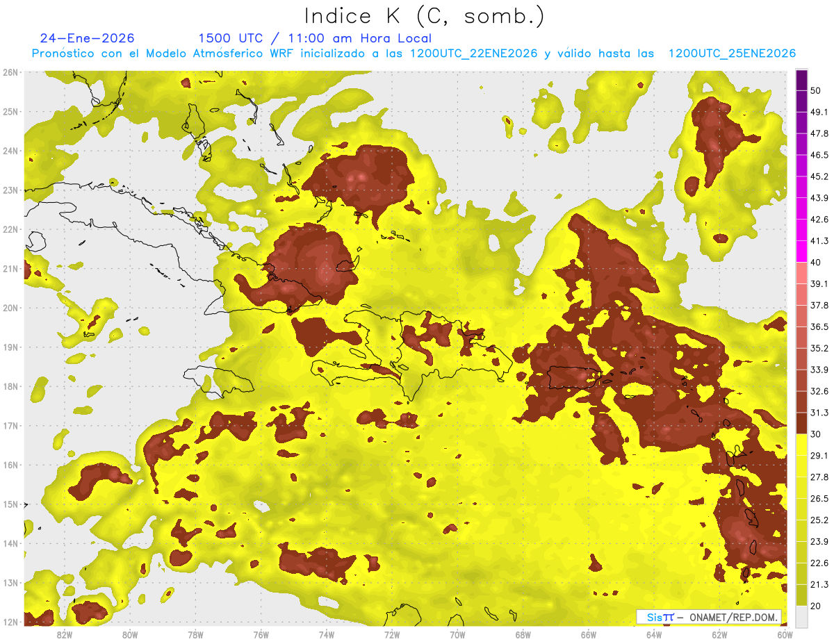The height and width of the screenshot is (644, 834).
Task: Click the latitude label "22N"
Action: (x=10, y=229)
